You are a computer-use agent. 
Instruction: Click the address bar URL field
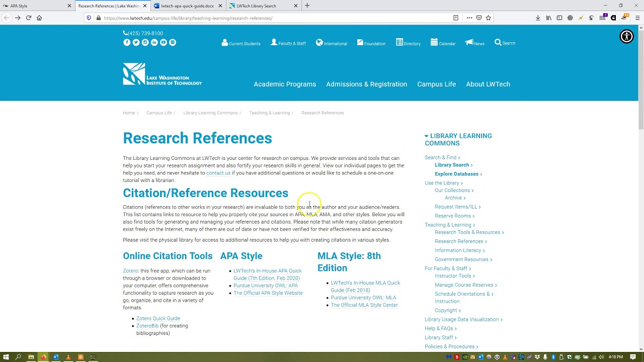277,18
